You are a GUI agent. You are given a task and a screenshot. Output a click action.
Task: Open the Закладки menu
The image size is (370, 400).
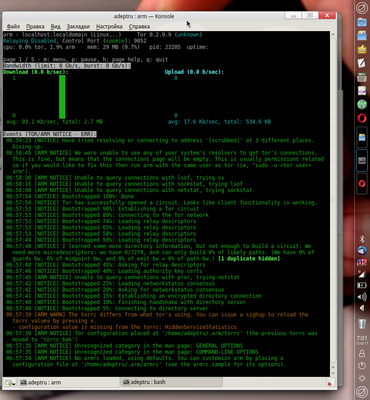[78, 26]
